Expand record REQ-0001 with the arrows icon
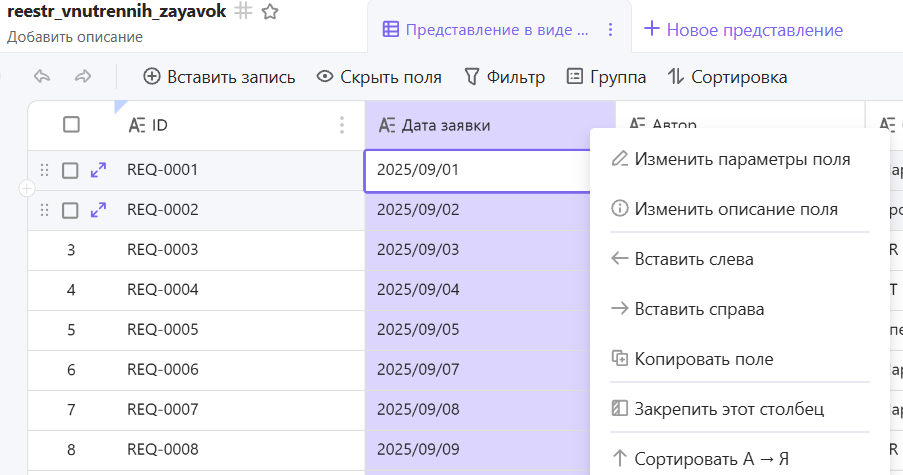 tap(98, 170)
